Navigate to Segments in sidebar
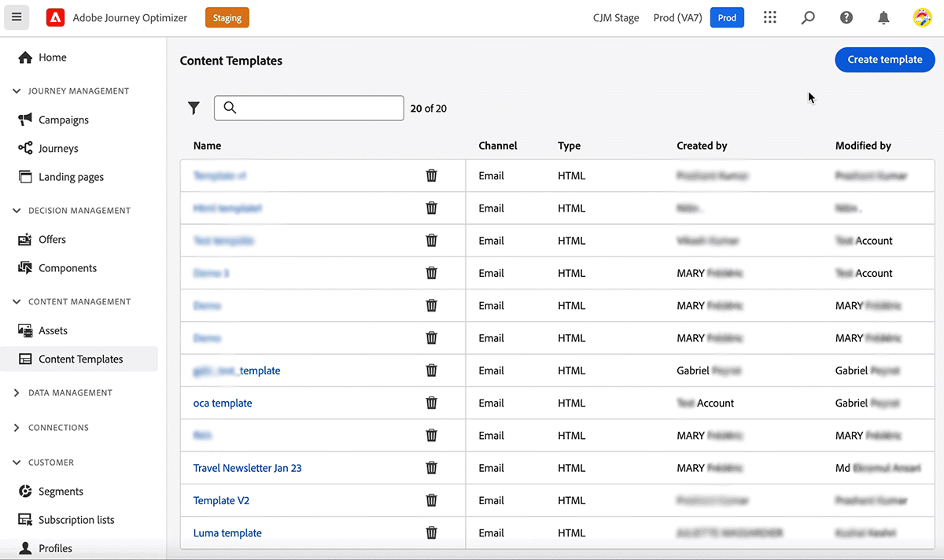Image resolution: width=944 pixels, height=560 pixels. [61, 492]
